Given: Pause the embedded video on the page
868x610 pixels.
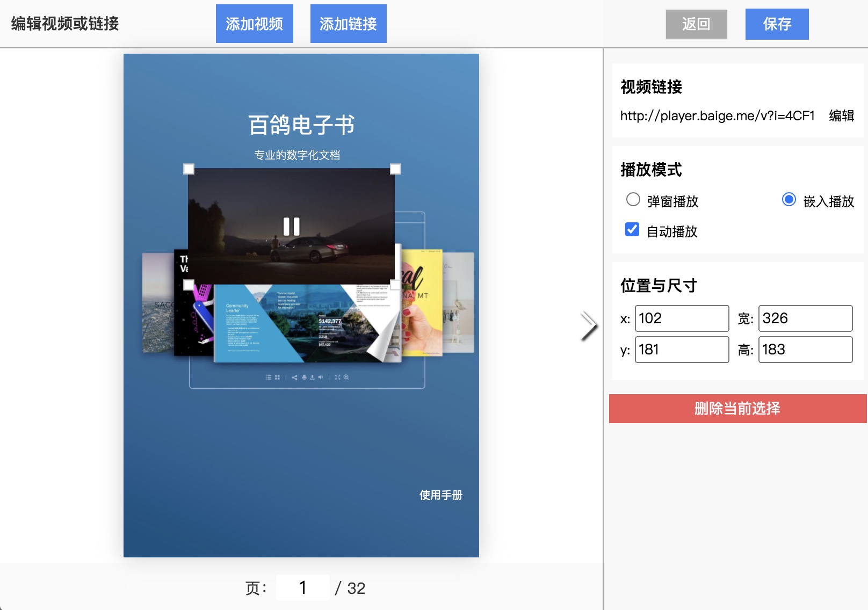Looking at the screenshot, I should pos(291,227).
